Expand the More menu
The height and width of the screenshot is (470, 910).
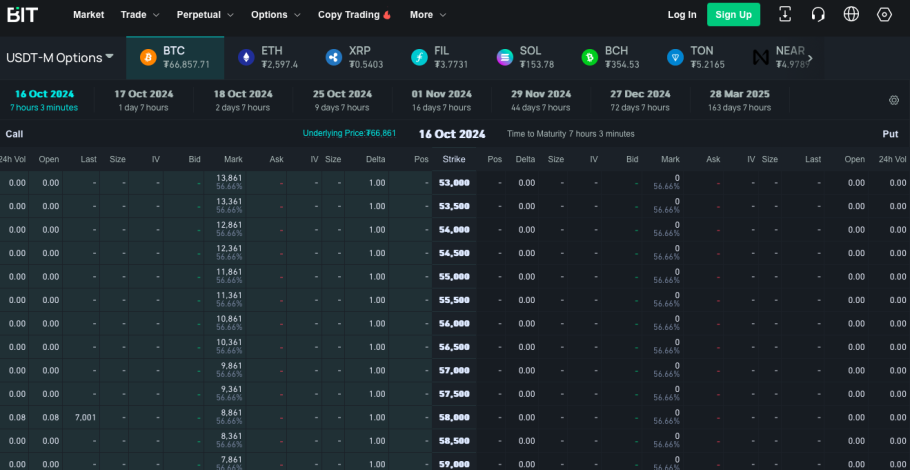tap(428, 15)
